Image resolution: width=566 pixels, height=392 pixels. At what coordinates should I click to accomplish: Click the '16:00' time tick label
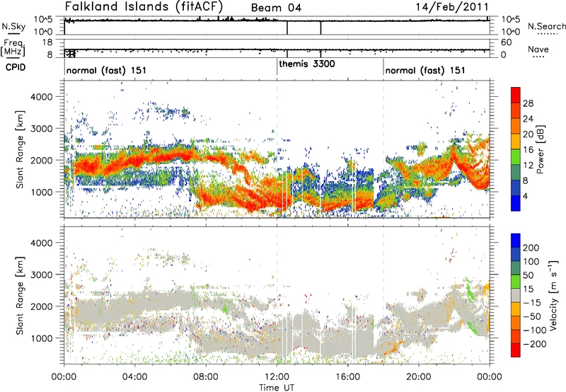coord(348,377)
